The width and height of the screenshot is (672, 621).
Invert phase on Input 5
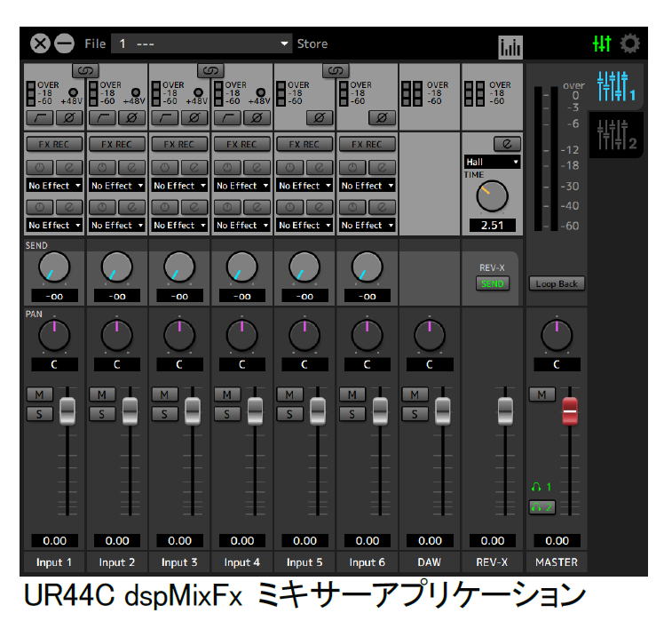pos(320,117)
